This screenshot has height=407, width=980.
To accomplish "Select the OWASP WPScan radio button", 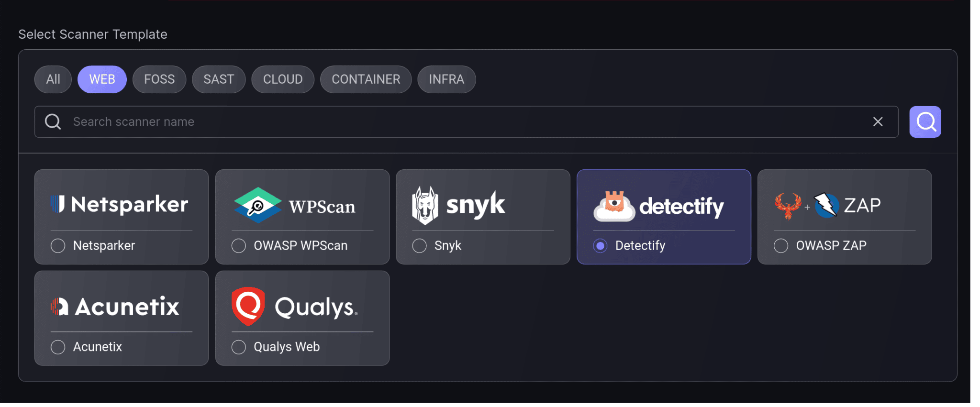I will (x=239, y=246).
